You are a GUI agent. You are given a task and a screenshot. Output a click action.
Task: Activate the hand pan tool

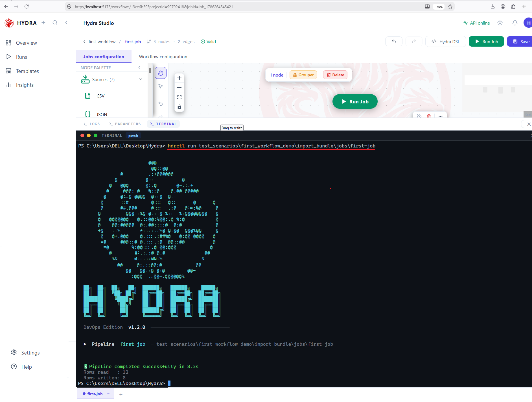(161, 73)
